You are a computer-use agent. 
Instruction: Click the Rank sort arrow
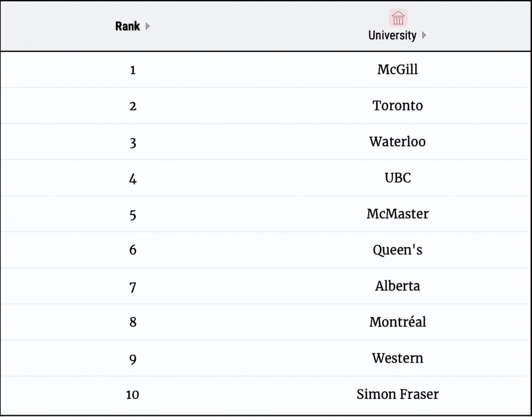148,26
